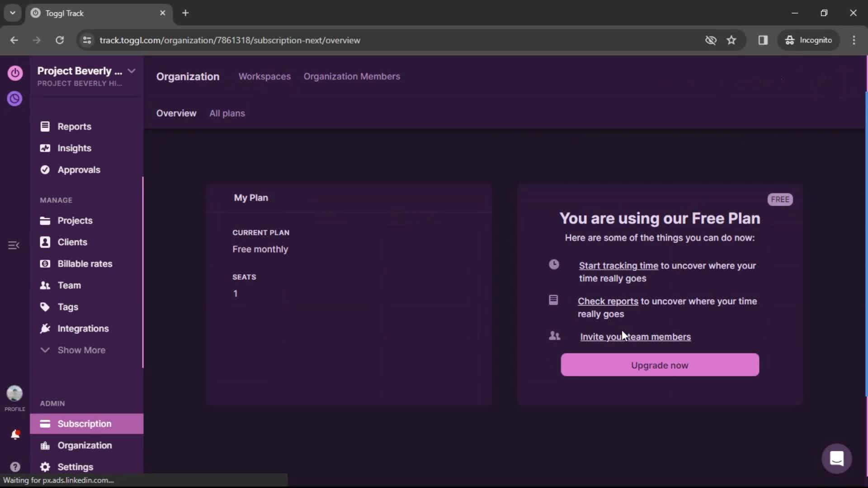Navigate to Insights panel
The width and height of the screenshot is (868, 488).
[x=75, y=148]
